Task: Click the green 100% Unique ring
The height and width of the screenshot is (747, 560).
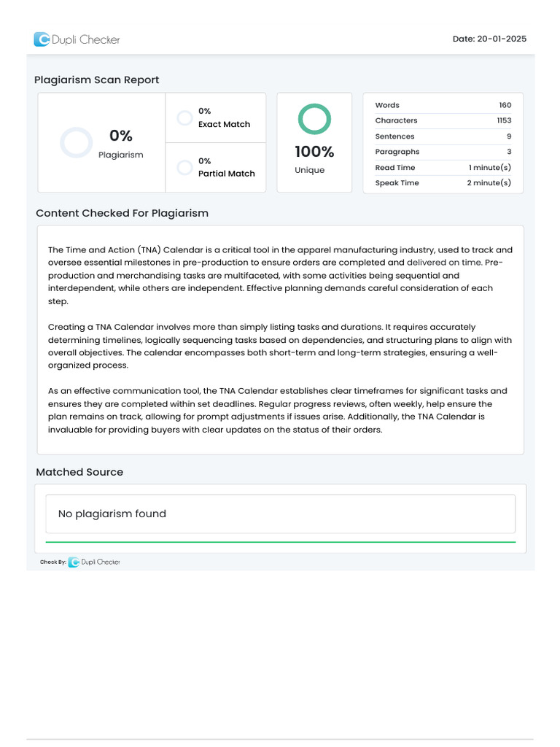Action: (314, 119)
